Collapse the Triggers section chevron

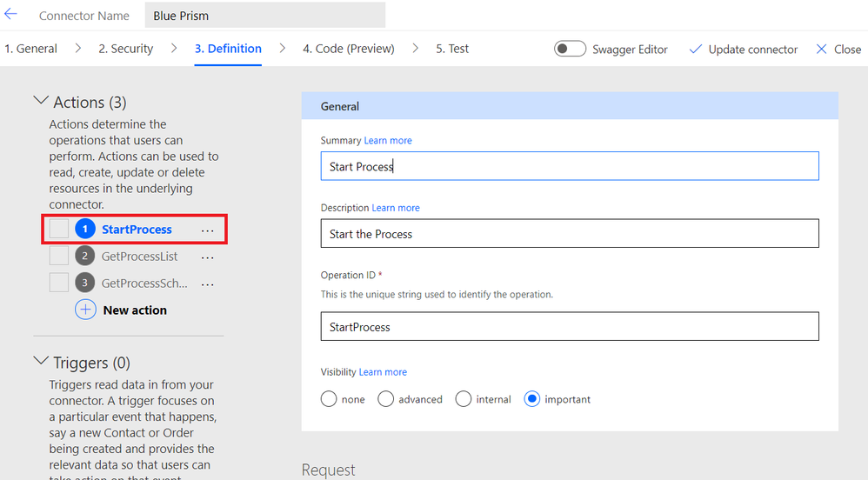pyautogui.click(x=40, y=361)
